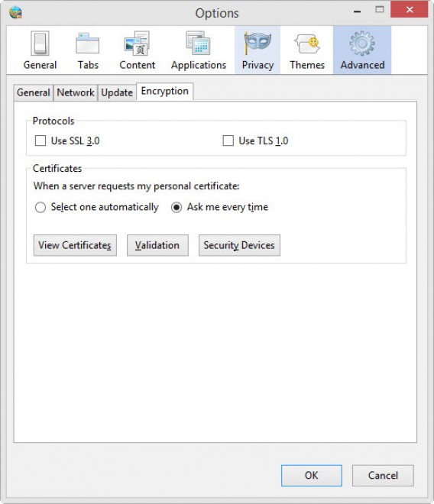Image resolution: width=434 pixels, height=504 pixels.
Task: Confirm changes with OK button
Action: [x=311, y=476]
